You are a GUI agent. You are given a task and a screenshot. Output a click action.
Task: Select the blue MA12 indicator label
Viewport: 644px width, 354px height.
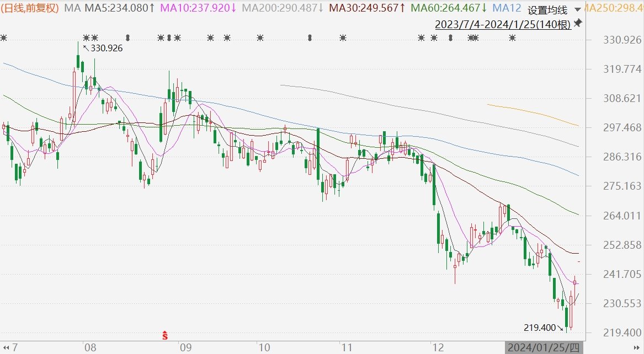[507, 8]
